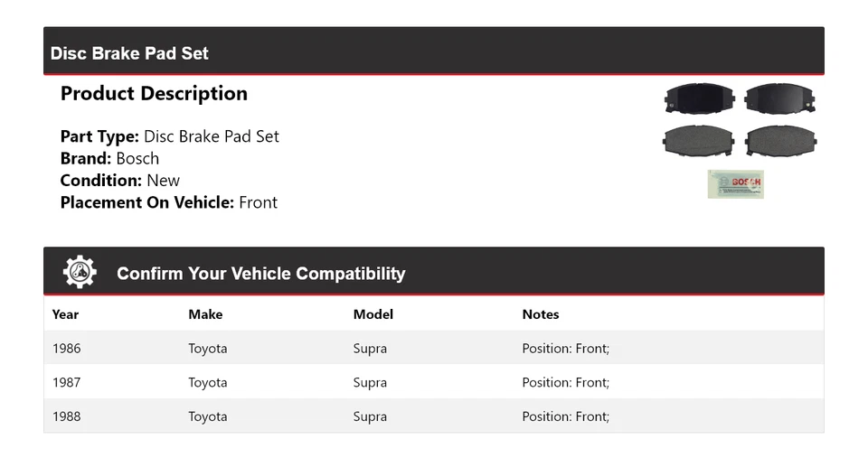The image size is (868, 467).
Task: Click the Brand: Bosch line
Action: click(x=109, y=158)
